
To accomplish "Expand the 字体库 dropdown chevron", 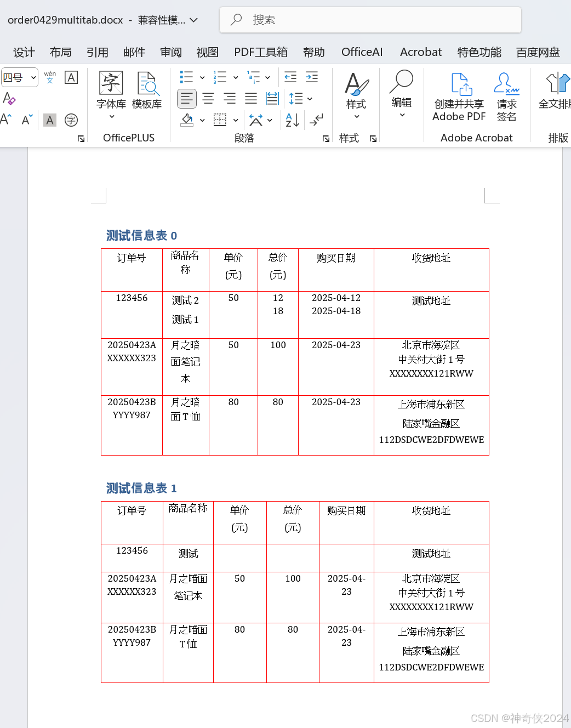I will click(111, 117).
